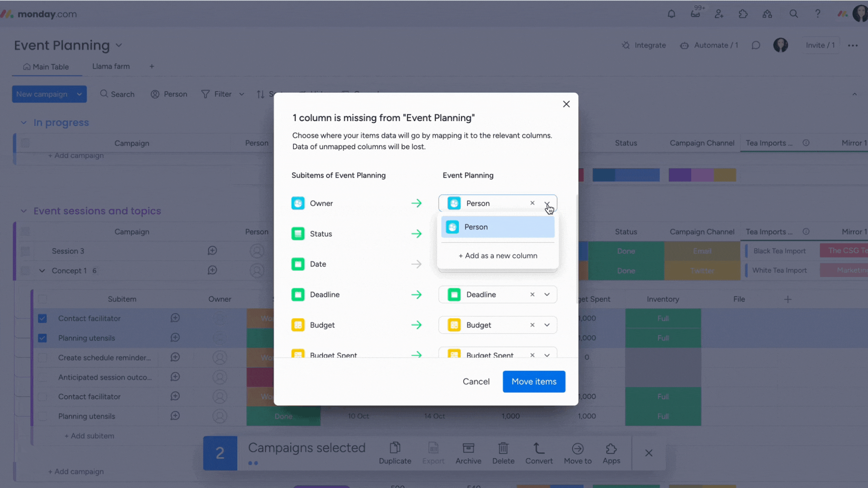Close the missing column dialog
Screen dimensions: 868x488
pyautogui.click(x=566, y=104)
